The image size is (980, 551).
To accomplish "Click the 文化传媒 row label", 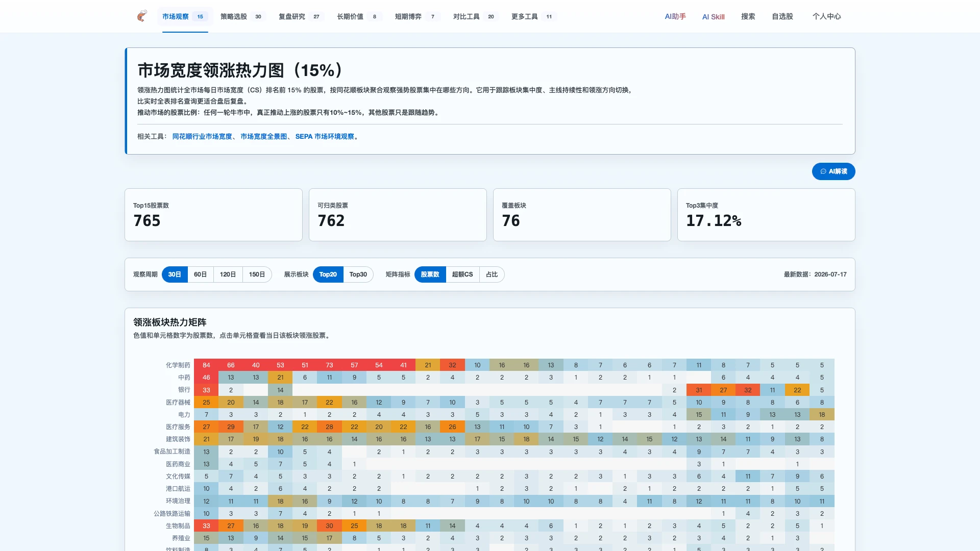I will pyautogui.click(x=178, y=476).
